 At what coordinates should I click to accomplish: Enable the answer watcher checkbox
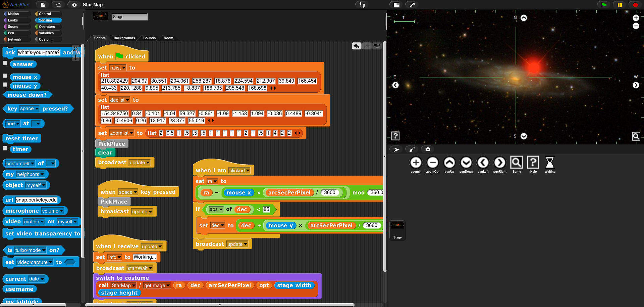coord(5,63)
